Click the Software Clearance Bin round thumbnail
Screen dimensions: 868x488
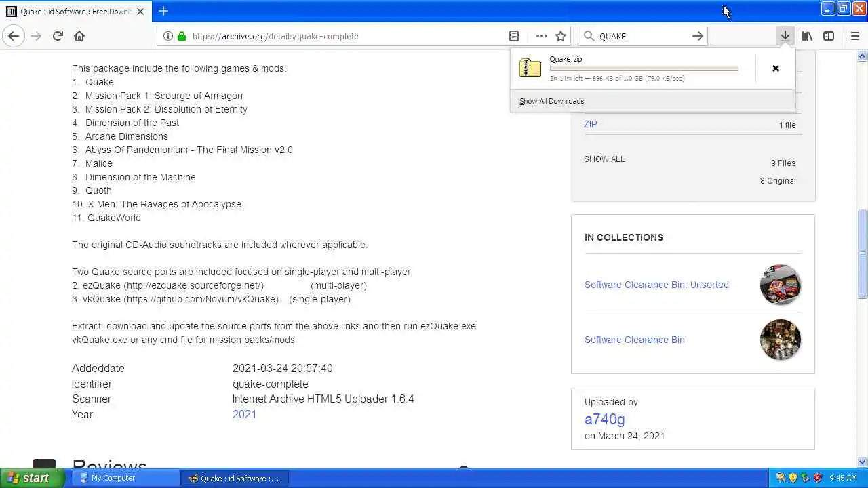pyautogui.click(x=781, y=340)
